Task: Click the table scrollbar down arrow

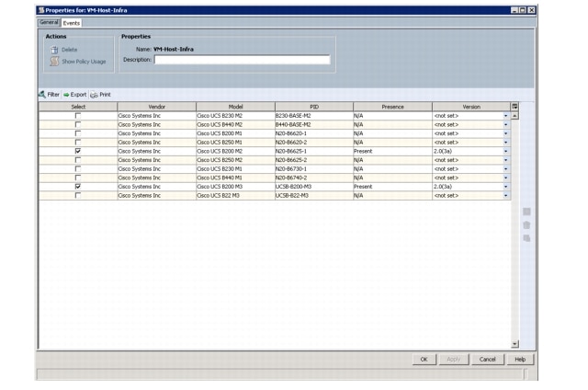Action: coord(514,343)
